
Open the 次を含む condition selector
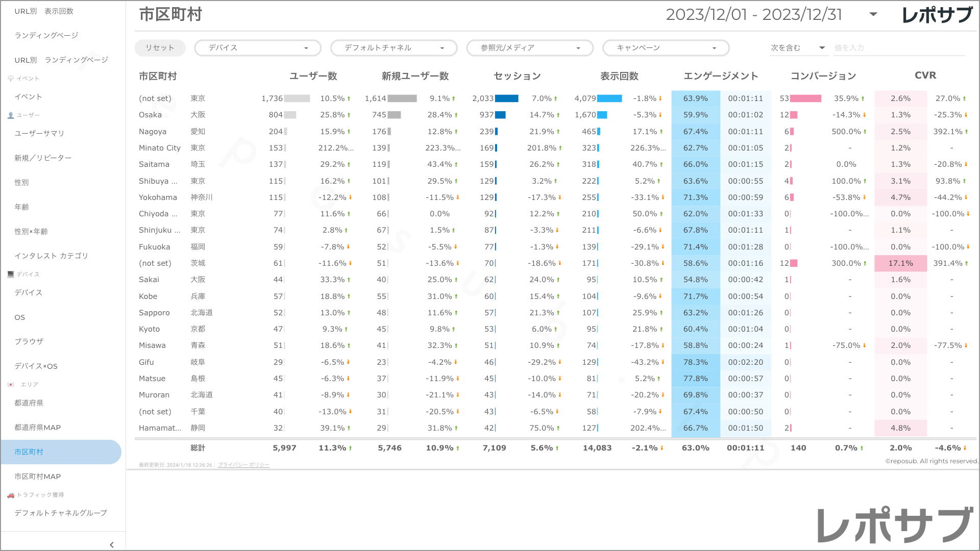click(797, 48)
